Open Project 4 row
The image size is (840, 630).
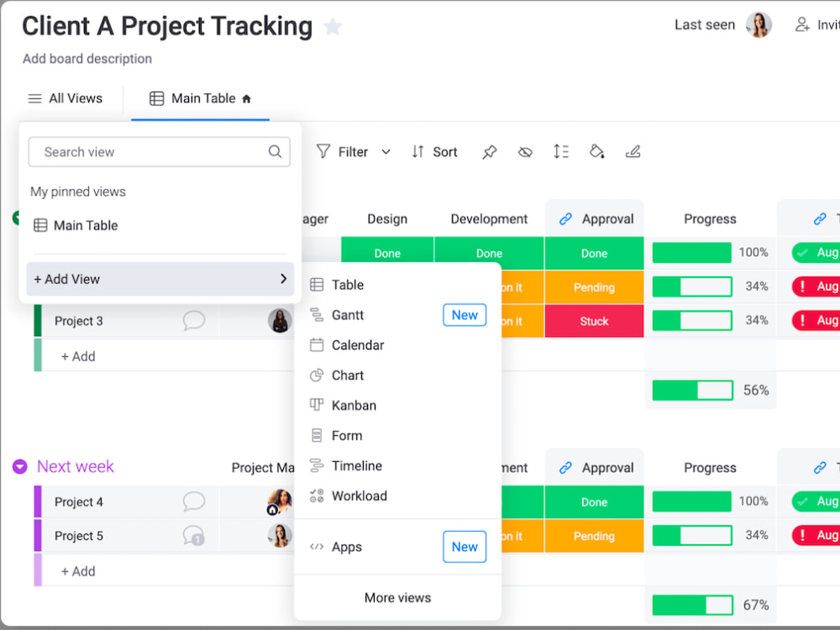coord(79,502)
